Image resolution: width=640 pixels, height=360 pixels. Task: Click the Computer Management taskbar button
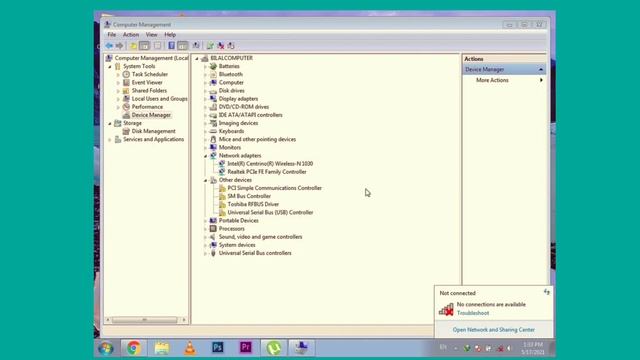pos(302,348)
